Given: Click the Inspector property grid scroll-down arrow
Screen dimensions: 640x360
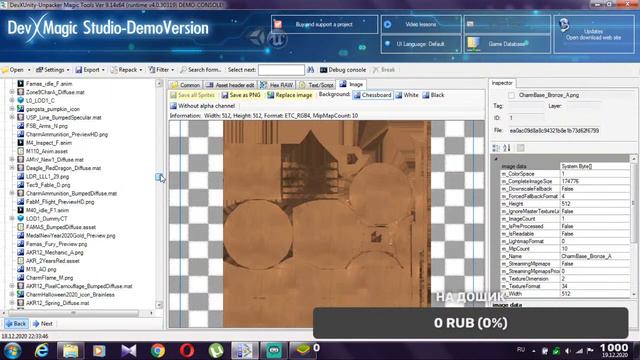Looking at the screenshot, I should (634, 294).
